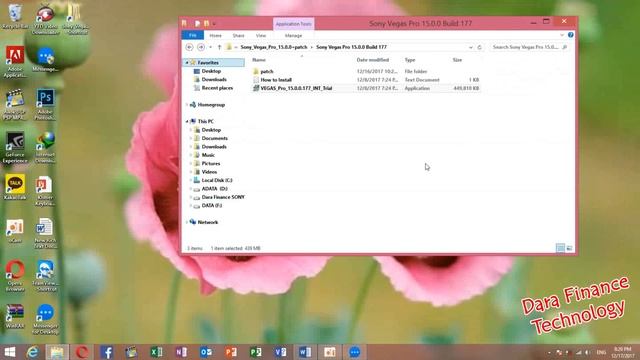This screenshot has height=360, width=640.
Task: Expand the Network node
Action: (x=187, y=222)
